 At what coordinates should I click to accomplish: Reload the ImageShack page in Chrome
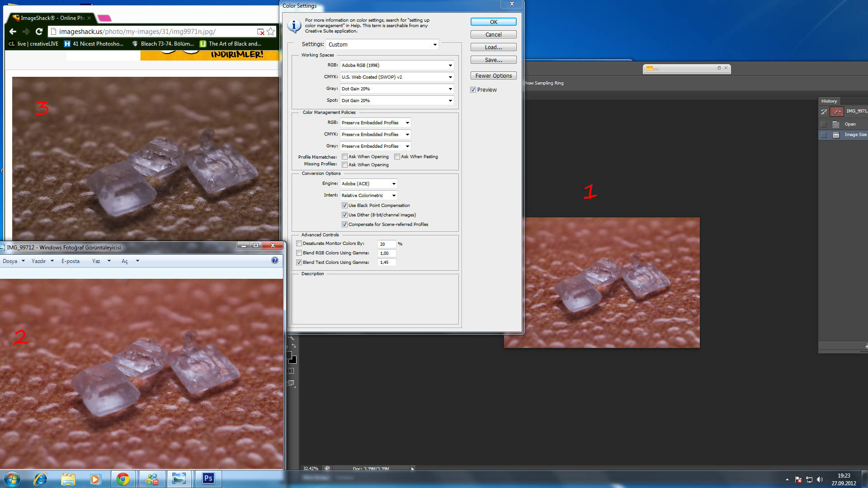[39, 32]
